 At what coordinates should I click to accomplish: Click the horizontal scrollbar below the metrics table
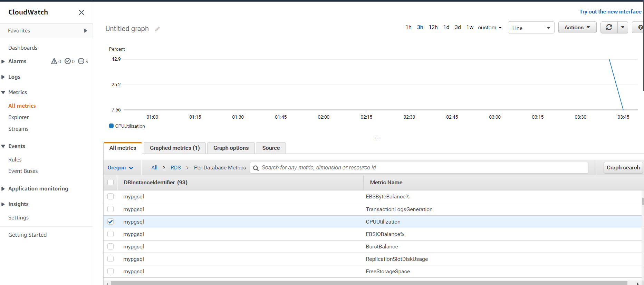pyautogui.click(x=369, y=283)
